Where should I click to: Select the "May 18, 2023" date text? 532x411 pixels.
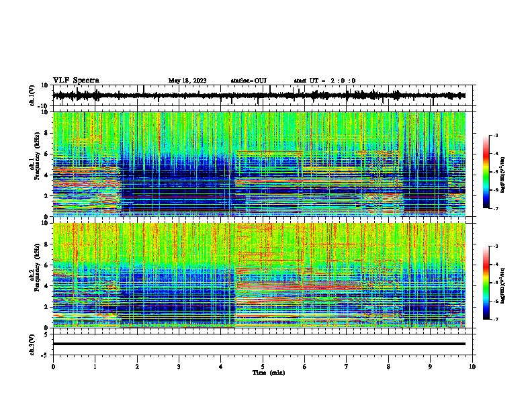tap(187, 81)
